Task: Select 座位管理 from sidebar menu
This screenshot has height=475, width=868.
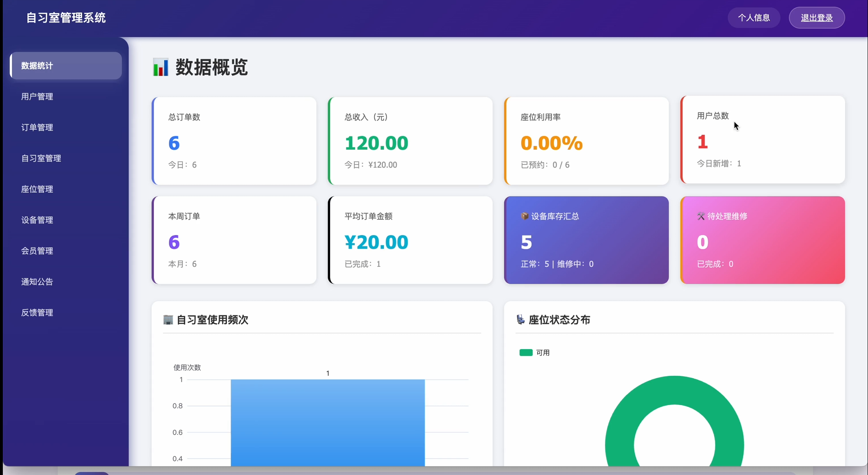Action: pos(37,189)
